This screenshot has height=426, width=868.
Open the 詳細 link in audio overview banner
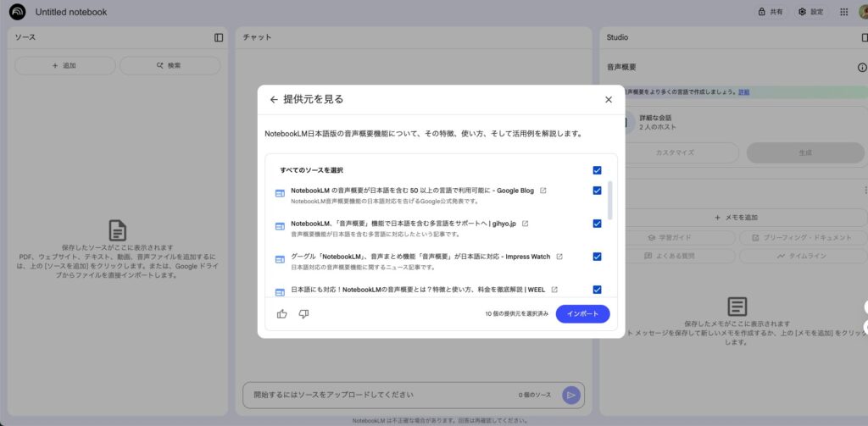coord(743,92)
